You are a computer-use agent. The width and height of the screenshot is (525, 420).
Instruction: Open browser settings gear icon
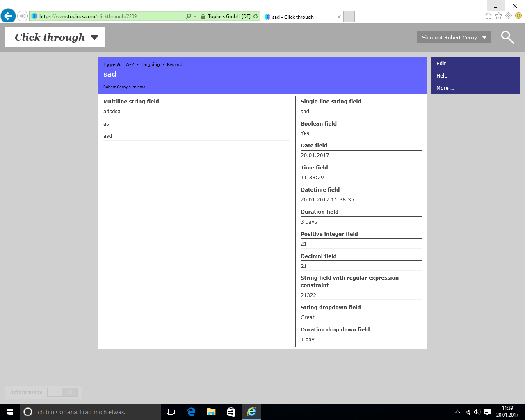(x=509, y=16)
